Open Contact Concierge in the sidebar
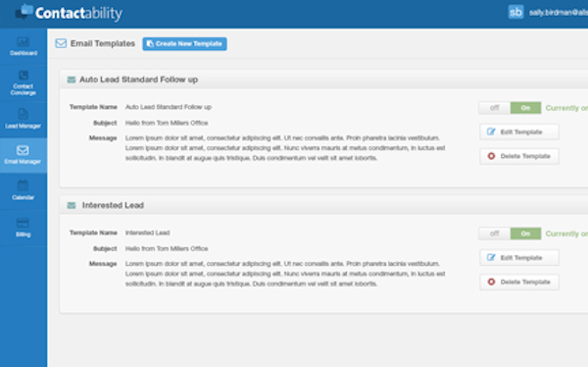 pyautogui.click(x=24, y=82)
